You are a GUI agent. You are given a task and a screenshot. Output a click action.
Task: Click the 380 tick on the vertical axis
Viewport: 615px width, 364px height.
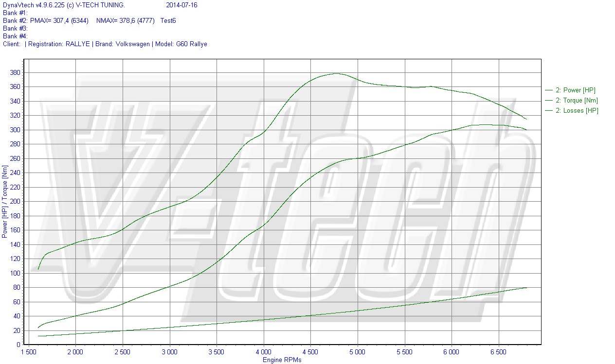(x=15, y=72)
